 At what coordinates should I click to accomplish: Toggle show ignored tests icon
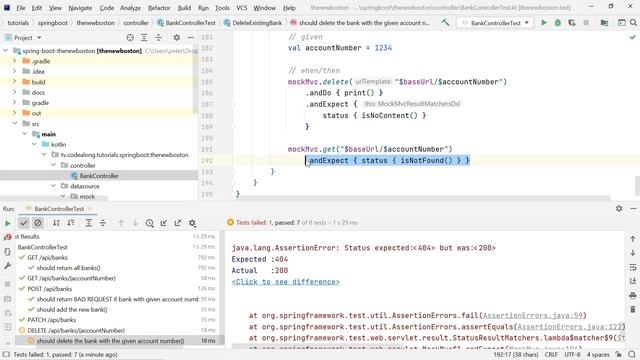(38, 223)
